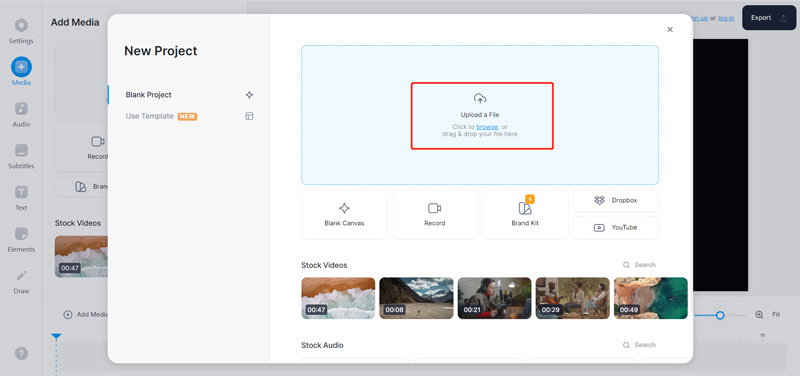Screen dimensions: 800x376
Task: Click the NEW badge beside Use Template
Action: 187,116
